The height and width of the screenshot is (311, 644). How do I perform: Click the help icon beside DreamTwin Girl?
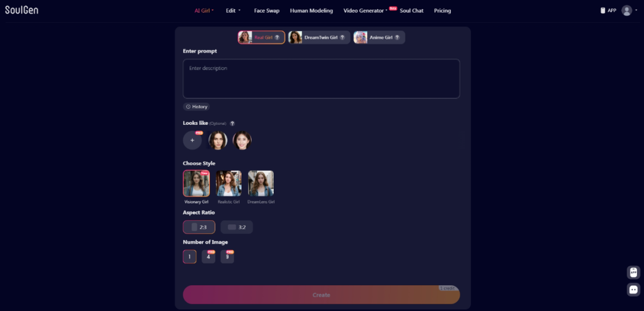(x=342, y=38)
